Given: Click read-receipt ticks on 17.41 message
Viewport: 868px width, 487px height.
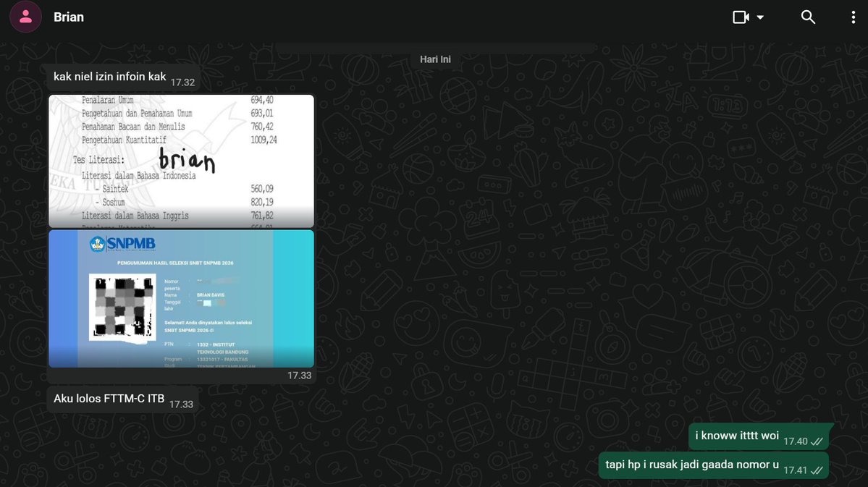Looking at the screenshot, I should (x=817, y=470).
